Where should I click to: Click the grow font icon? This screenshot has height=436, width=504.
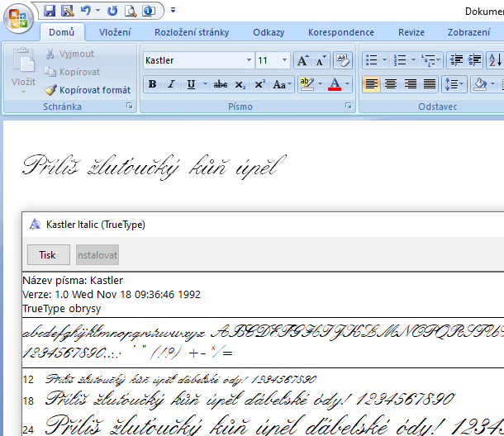(302, 60)
